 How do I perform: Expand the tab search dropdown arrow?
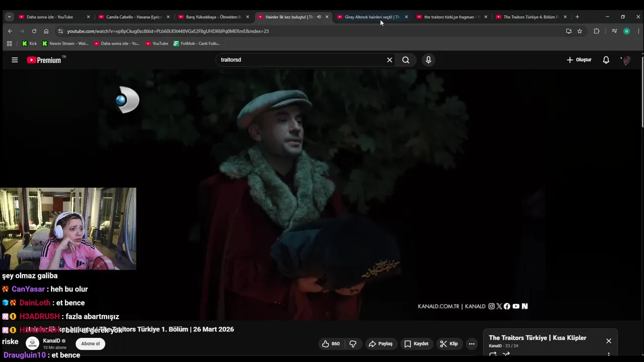click(9, 17)
